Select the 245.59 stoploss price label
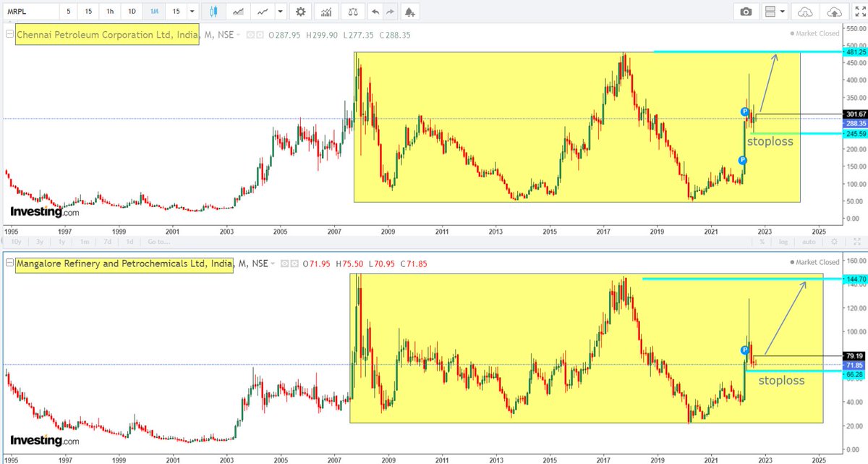The image size is (868, 464). pyautogui.click(x=855, y=133)
